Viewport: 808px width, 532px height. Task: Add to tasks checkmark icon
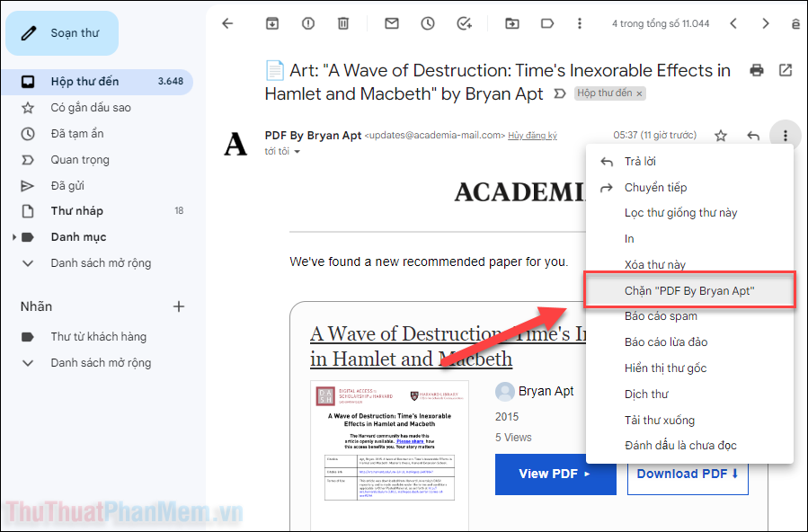coord(465,23)
